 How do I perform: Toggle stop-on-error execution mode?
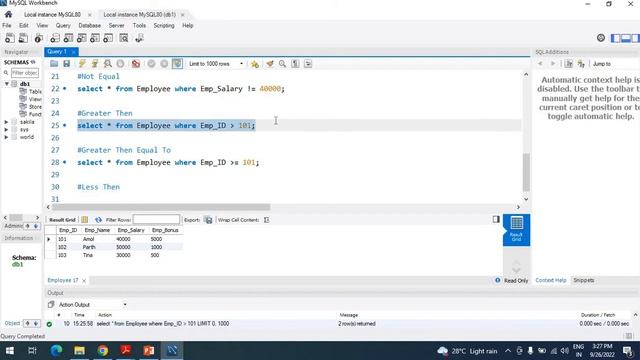coord(136,64)
